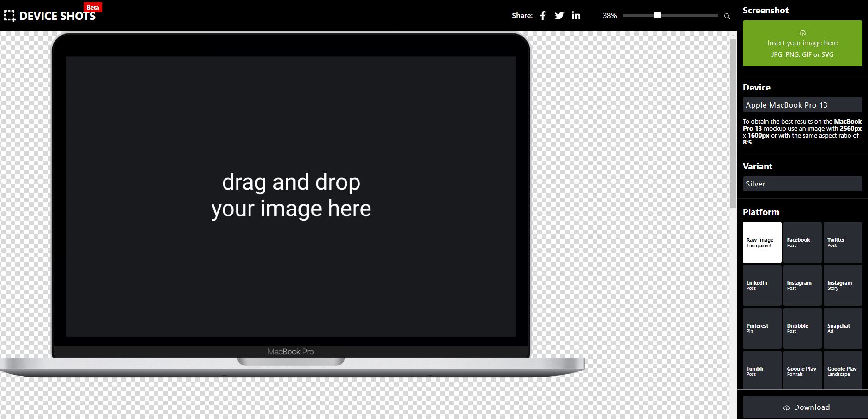Click the Download button
868x419 pixels.
click(x=805, y=407)
